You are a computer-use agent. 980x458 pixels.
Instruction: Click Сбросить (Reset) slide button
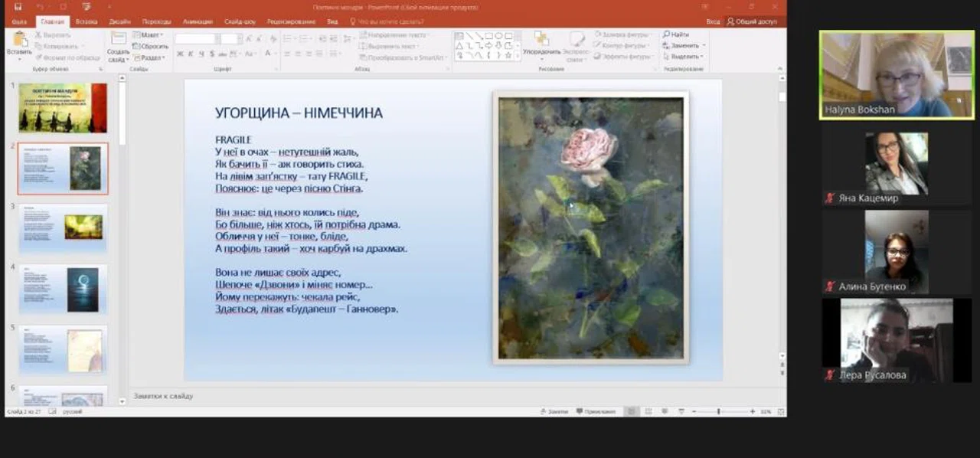click(150, 46)
